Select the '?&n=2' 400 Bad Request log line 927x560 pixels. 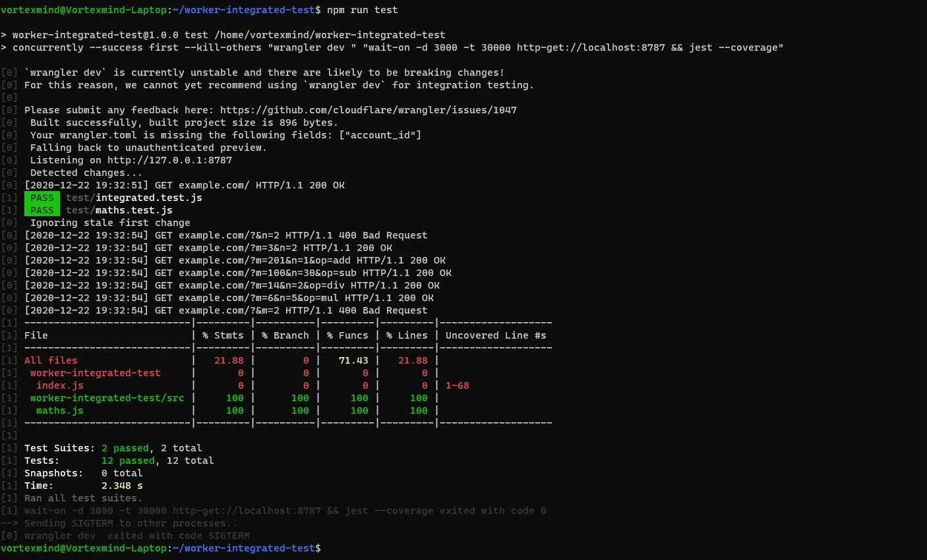pos(226,235)
